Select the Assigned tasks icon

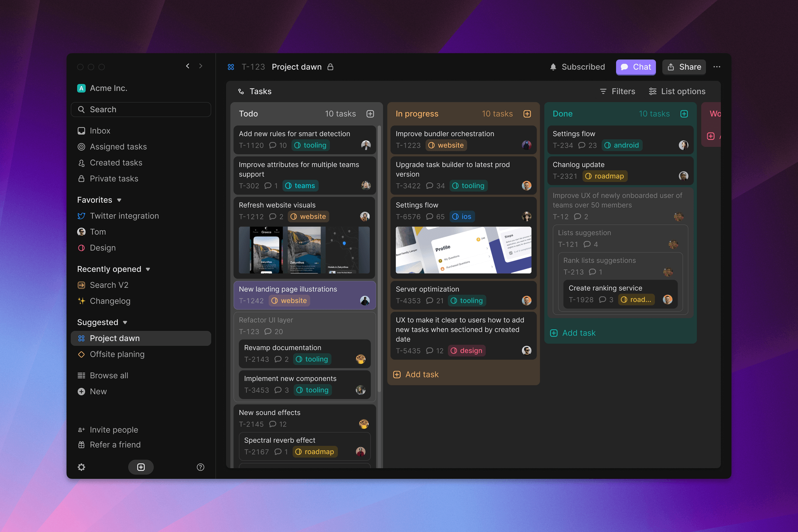pos(81,147)
